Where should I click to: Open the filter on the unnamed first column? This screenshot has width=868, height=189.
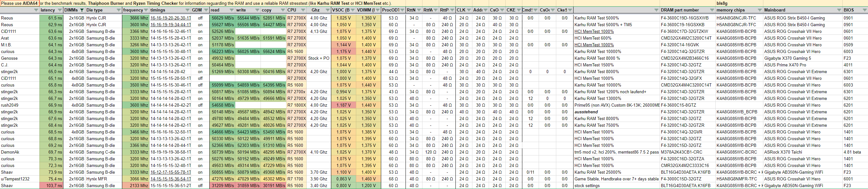click(x=36, y=10)
